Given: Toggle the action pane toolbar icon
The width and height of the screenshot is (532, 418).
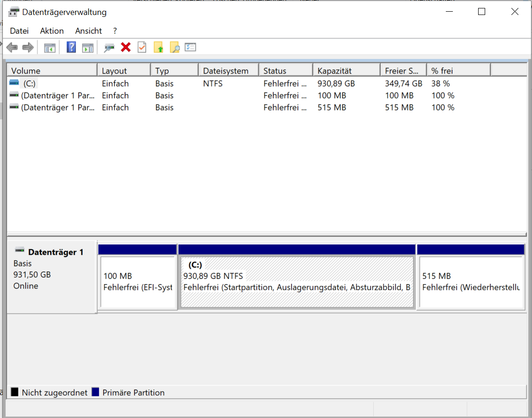Looking at the screenshot, I should click(88, 48).
